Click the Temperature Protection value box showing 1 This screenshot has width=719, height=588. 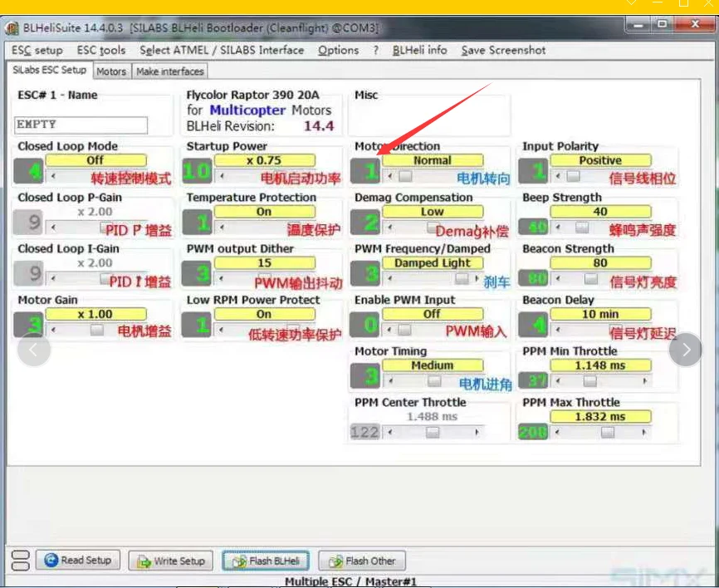coord(197,223)
